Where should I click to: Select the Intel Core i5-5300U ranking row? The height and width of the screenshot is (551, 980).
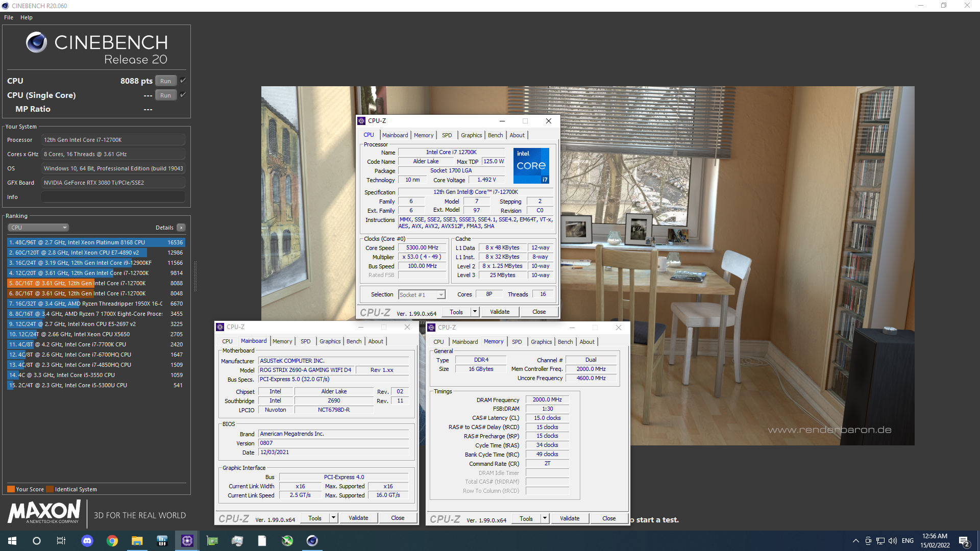point(96,385)
